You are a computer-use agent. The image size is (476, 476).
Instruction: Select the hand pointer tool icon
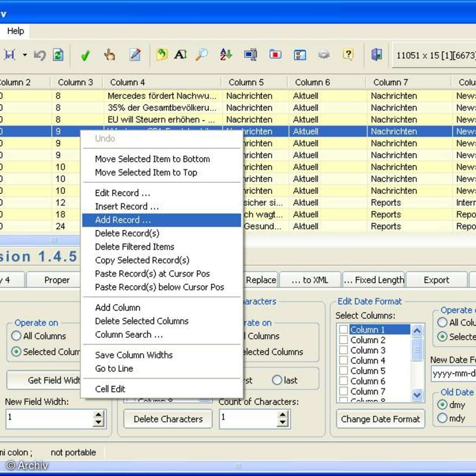pos(110,55)
